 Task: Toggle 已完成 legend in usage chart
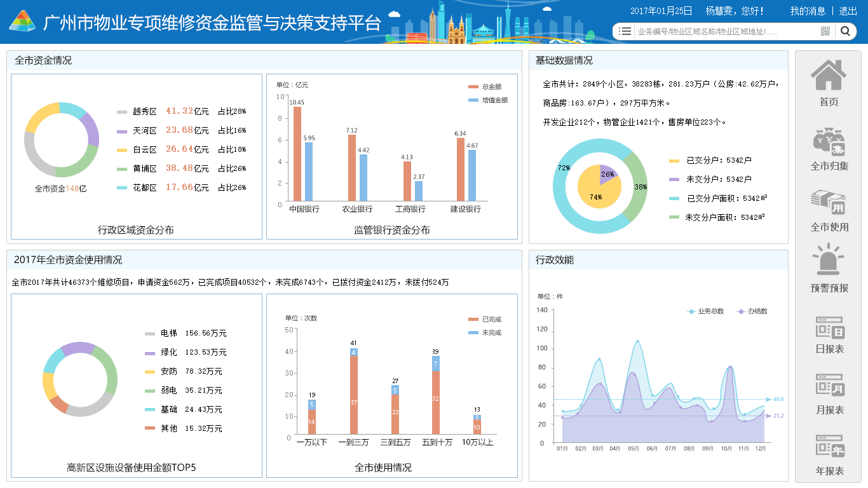[485, 319]
